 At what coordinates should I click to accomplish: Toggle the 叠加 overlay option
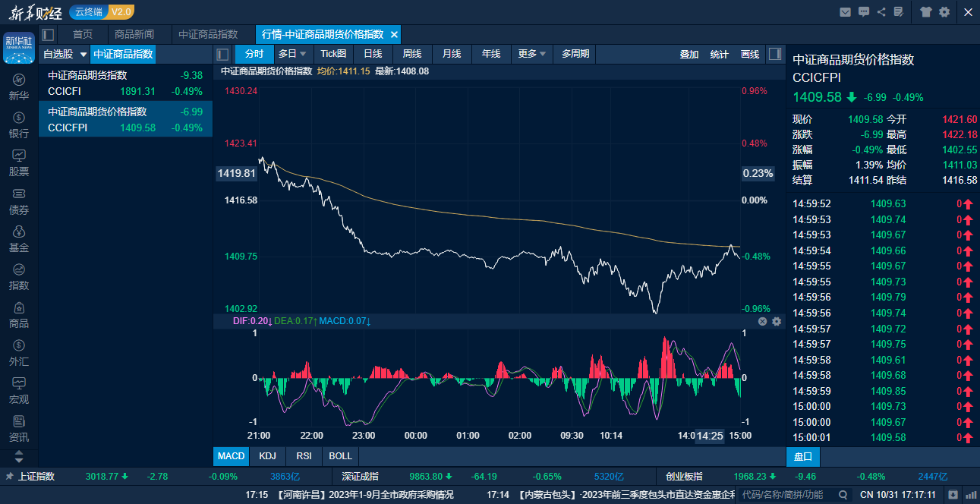pos(689,54)
